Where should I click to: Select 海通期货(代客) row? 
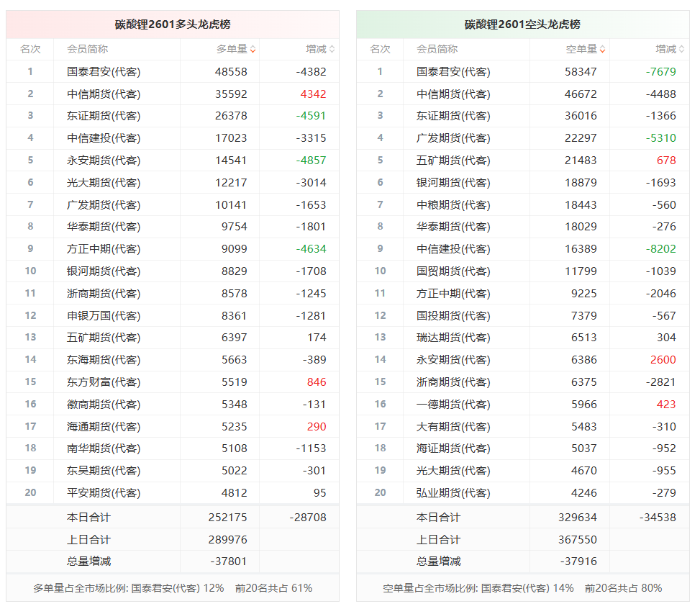(173, 426)
